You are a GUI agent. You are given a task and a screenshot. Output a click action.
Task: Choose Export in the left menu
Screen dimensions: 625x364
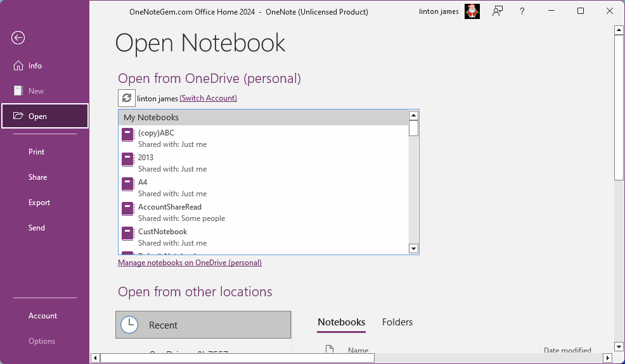click(x=39, y=203)
